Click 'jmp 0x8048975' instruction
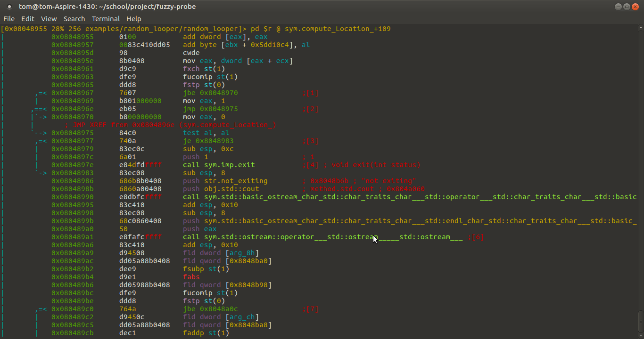644x339 pixels. pos(210,109)
